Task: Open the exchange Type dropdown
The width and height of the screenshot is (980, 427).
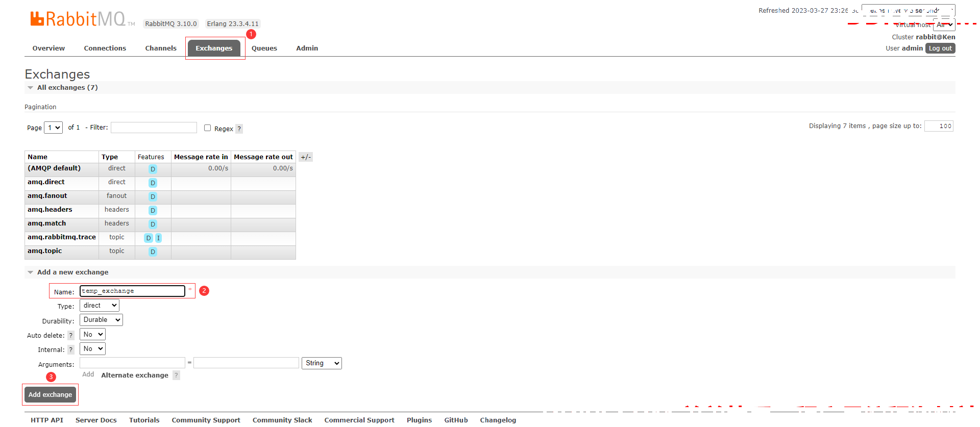Action: [x=100, y=305]
